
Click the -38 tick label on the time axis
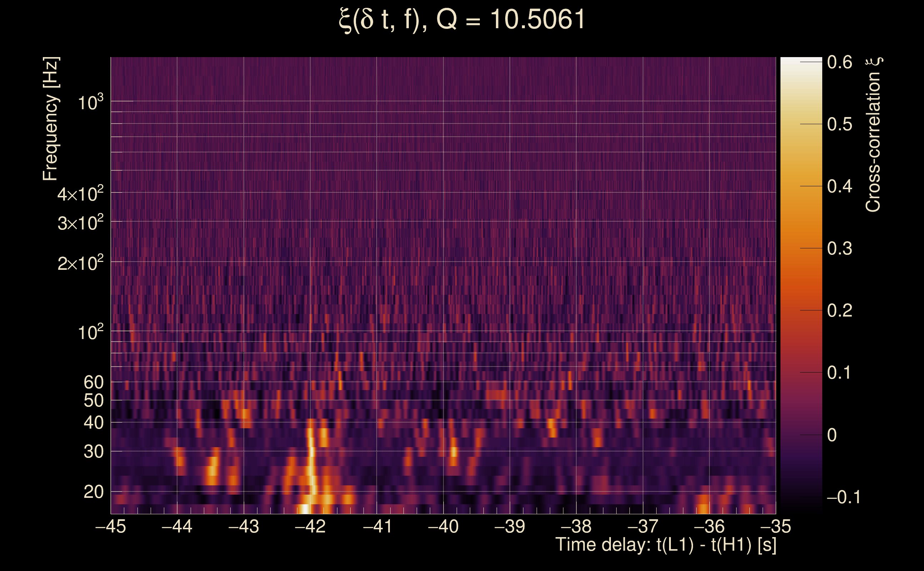click(576, 526)
